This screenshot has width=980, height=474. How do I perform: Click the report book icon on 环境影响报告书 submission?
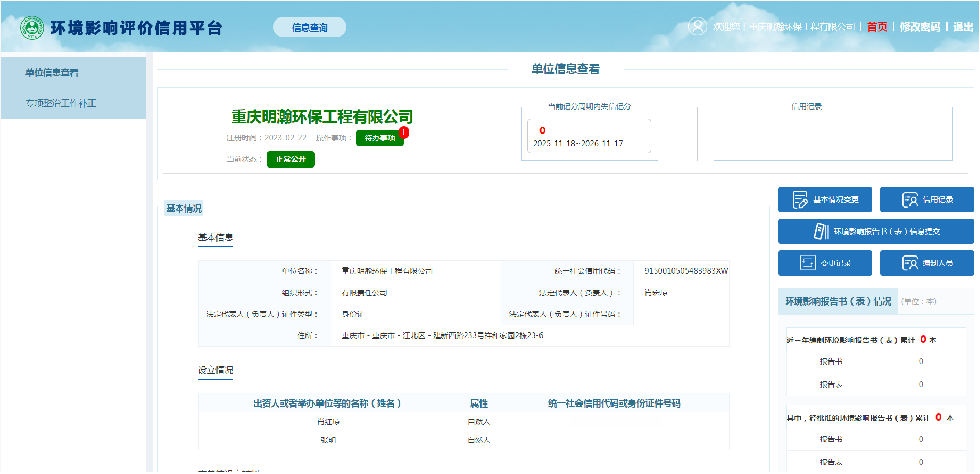[821, 231]
